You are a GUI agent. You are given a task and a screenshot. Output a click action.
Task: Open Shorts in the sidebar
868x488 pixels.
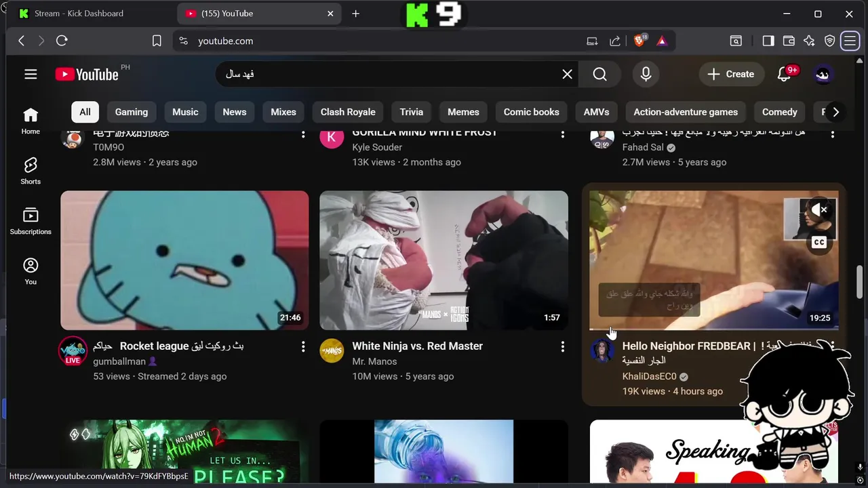(31, 171)
